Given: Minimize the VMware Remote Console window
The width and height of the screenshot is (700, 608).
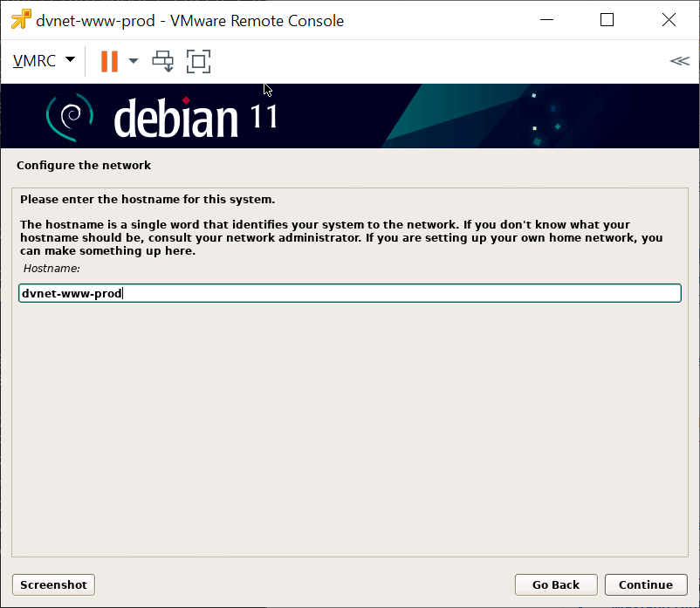Looking at the screenshot, I should 546,20.
